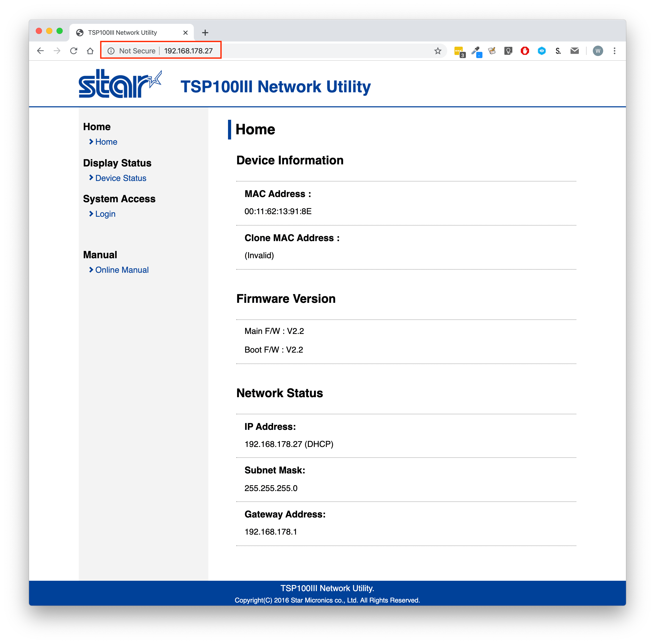655x644 pixels.
Task: Go back with the browser back arrow
Action: pos(40,51)
